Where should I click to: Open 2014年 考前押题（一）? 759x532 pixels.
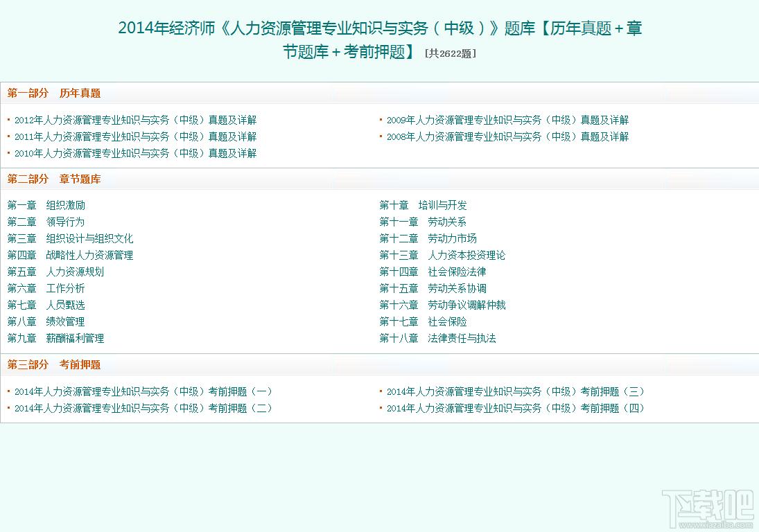click(143, 392)
